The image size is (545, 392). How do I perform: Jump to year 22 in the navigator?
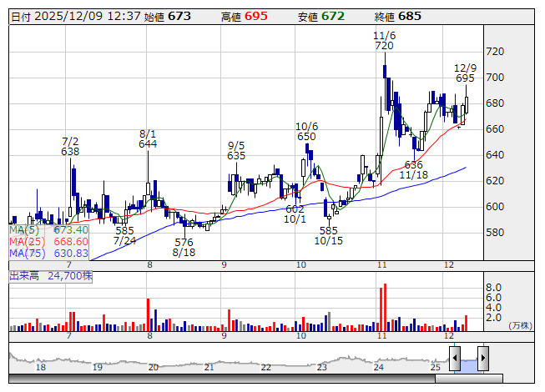pyautogui.click(x=265, y=367)
